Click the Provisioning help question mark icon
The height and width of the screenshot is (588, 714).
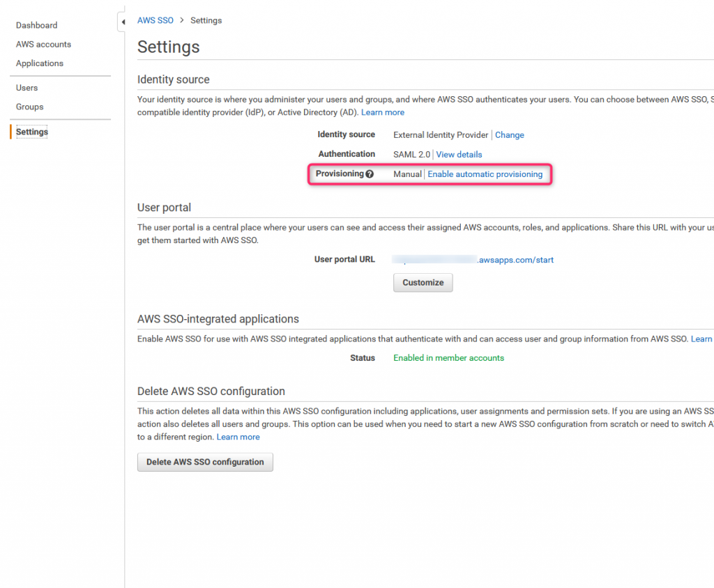point(370,174)
